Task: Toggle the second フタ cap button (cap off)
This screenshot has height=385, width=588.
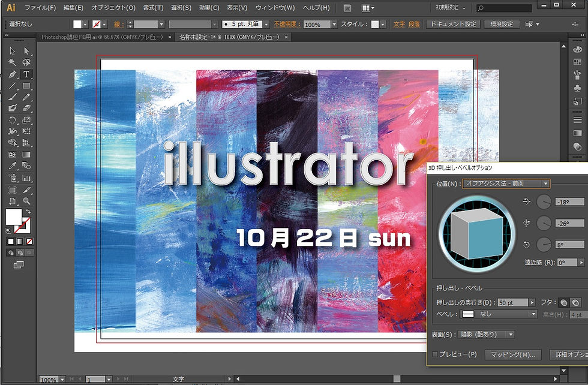Action: pyautogui.click(x=575, y=302)
